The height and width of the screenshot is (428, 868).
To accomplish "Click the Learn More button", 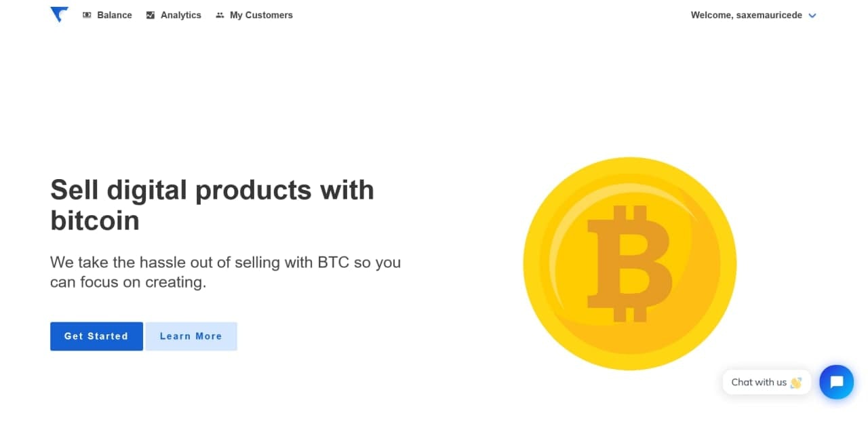I will (191, 336).
